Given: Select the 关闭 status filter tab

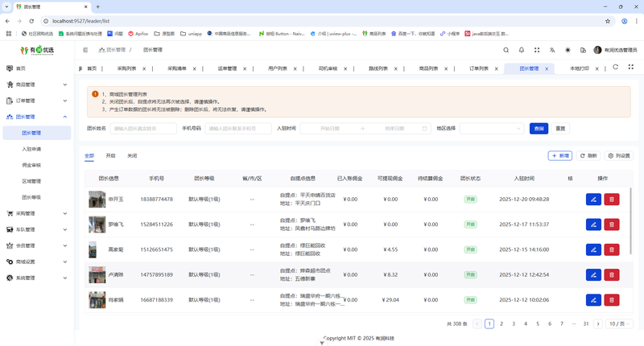Looking at the screenshot, I should coord(132,155).
